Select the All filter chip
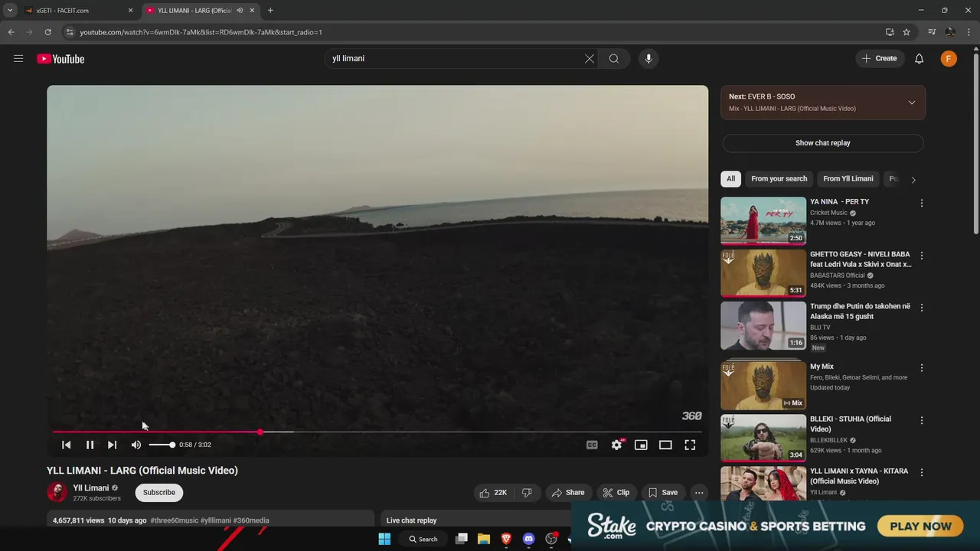The height and width of the screenshot is (551, 980). pos(730,179)
